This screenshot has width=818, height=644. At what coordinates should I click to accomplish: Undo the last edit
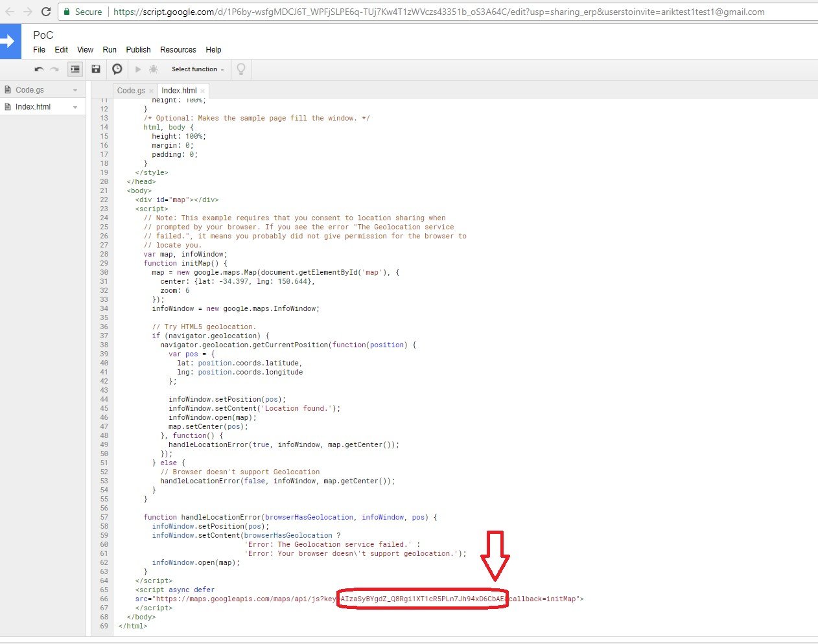(39, 69)
